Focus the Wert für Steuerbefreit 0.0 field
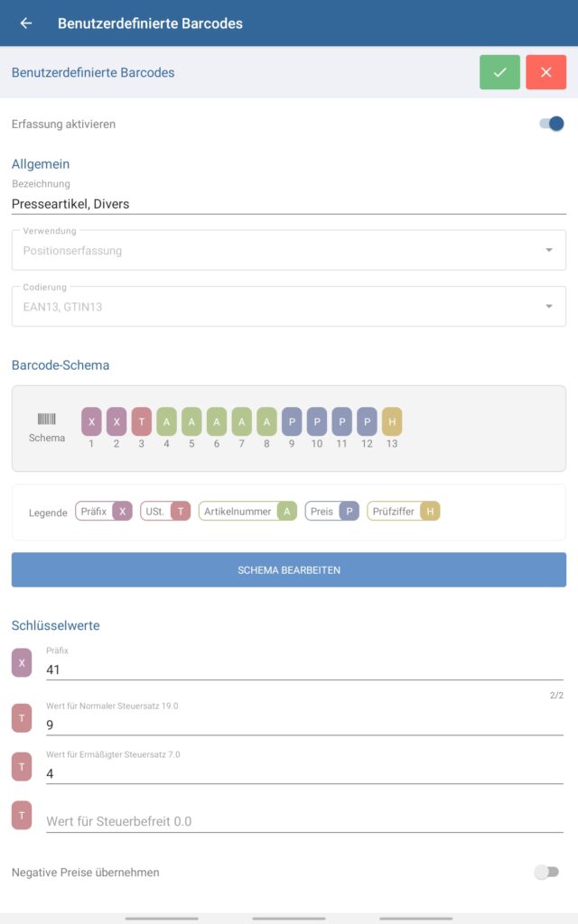Viewport: 578px width, 924px height. (x=303, y=821)
